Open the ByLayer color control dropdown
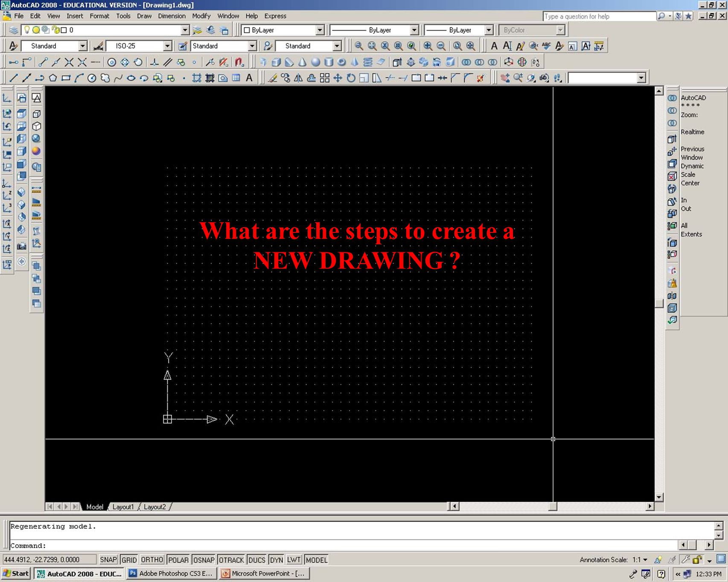Screen dimensions: 728x582 coord(320,30)
